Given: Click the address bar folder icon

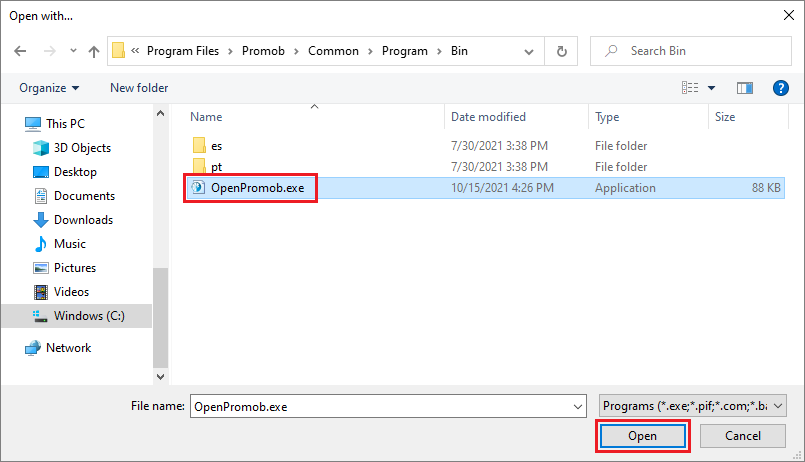Looking at the screenshot, I should 119,50.
